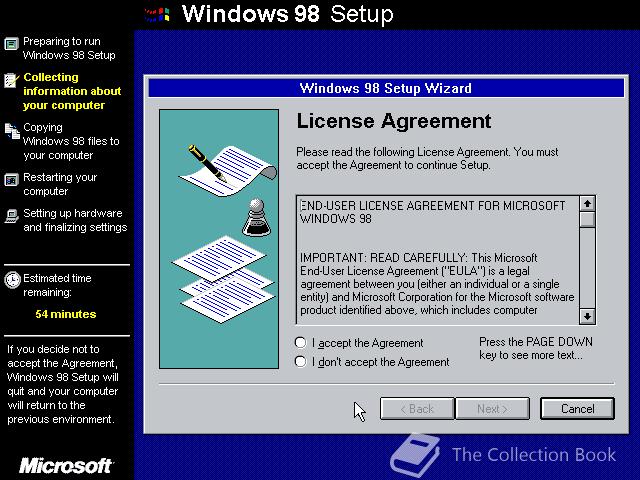640x480 pixels.
Task: Click the "Please read the following License Agreement" text
Action: point(427,158)
